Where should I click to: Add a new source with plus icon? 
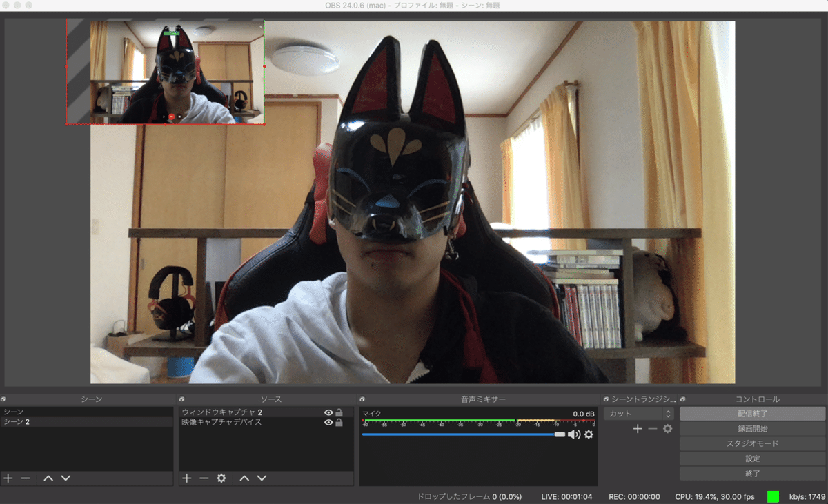tap(186, 478)
